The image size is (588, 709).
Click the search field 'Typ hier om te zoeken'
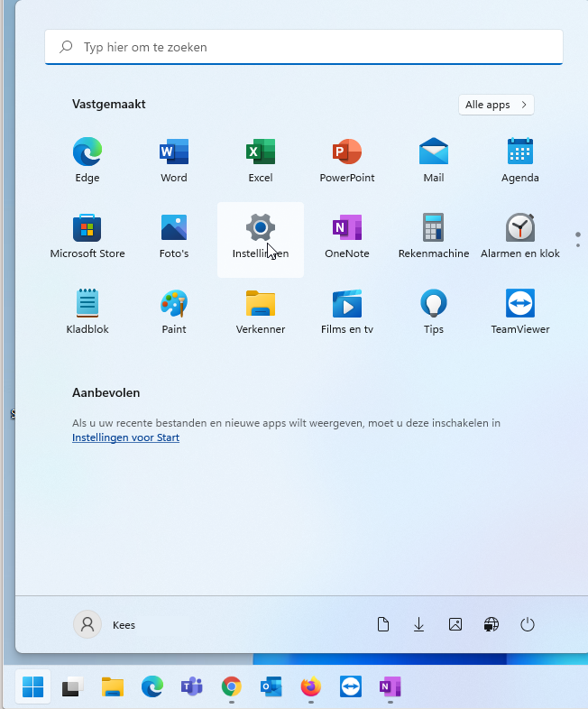click(x=304, y=47)
